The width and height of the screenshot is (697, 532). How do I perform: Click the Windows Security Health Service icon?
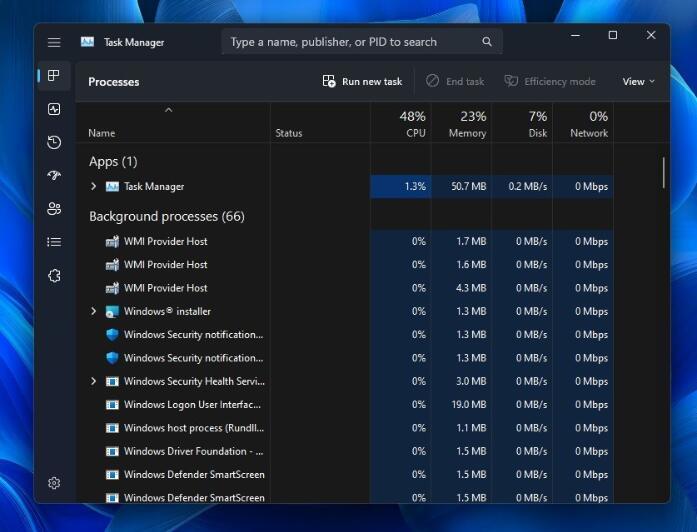point(112,381)
